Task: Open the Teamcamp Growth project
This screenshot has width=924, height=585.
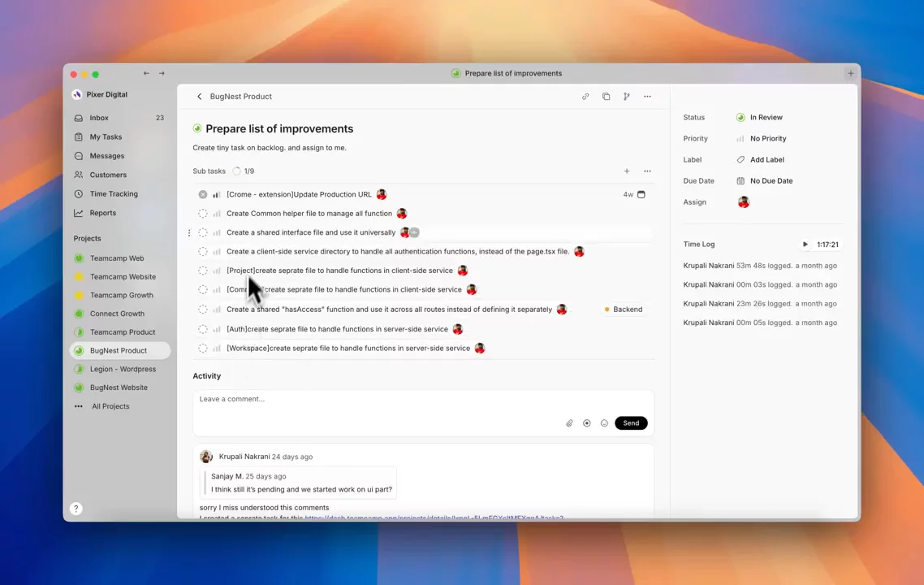Action: click(122, 295)
